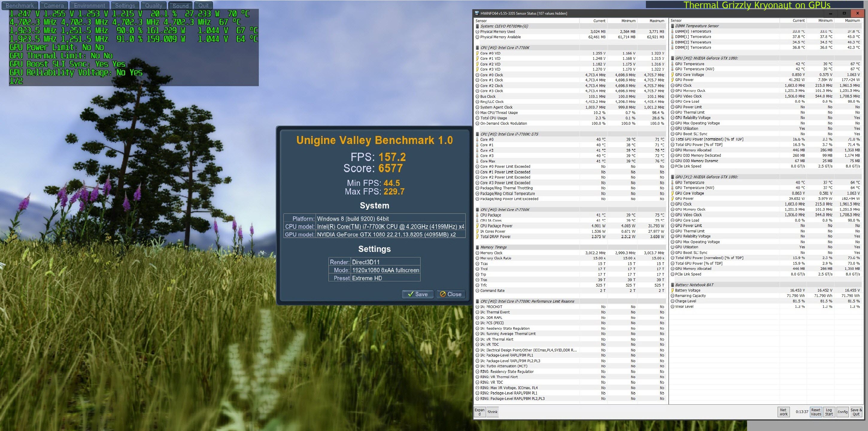
Task: Open the Camera menu
Action: tap(54, 5)
